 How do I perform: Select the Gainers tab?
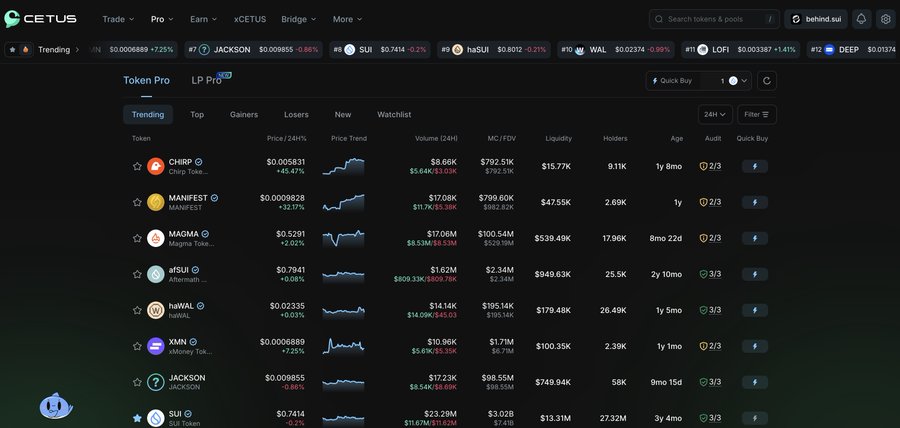coord(244,115)
